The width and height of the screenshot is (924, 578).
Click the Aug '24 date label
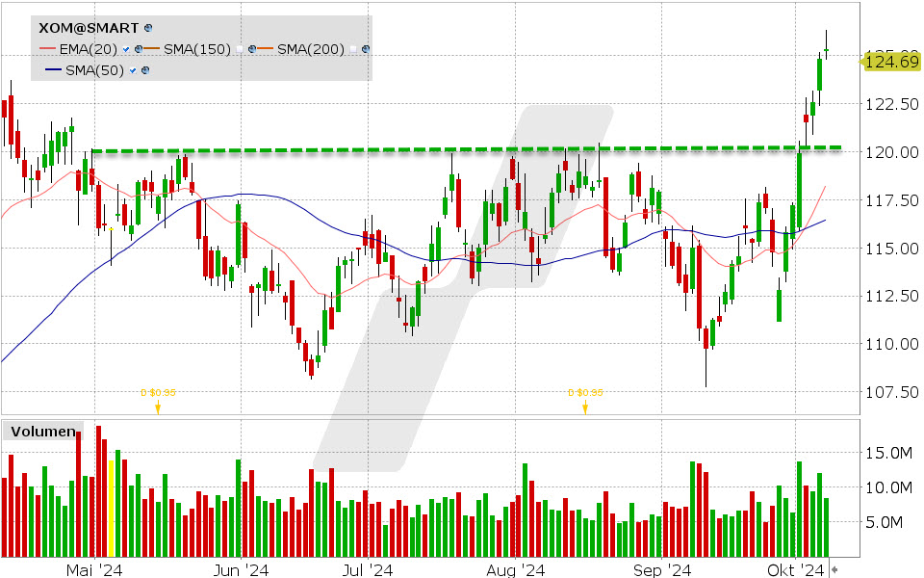point(515,569)
